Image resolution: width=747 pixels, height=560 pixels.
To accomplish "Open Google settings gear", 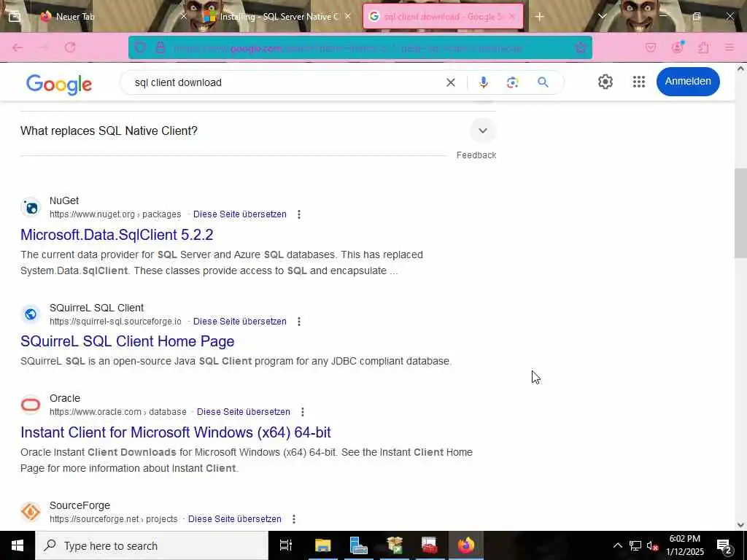I will (x=605, y=82).
